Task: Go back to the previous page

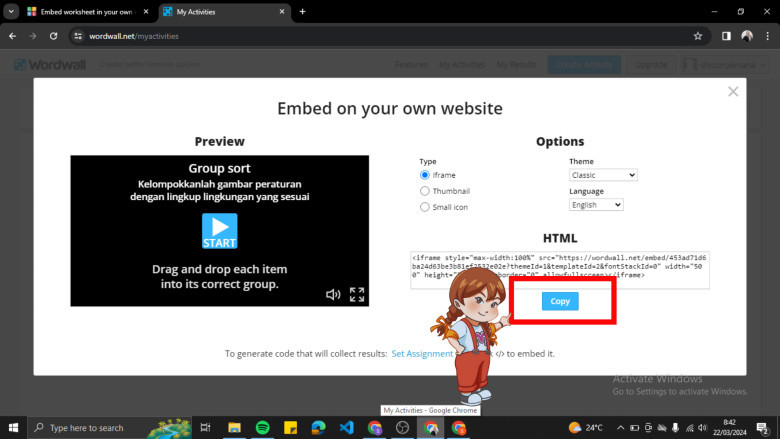Action: 12,36
